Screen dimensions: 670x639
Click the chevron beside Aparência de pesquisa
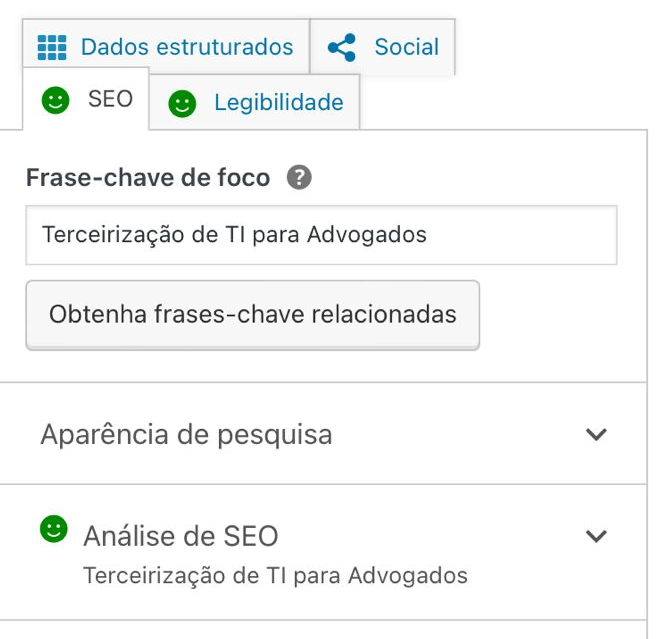[x=596, y=435]
